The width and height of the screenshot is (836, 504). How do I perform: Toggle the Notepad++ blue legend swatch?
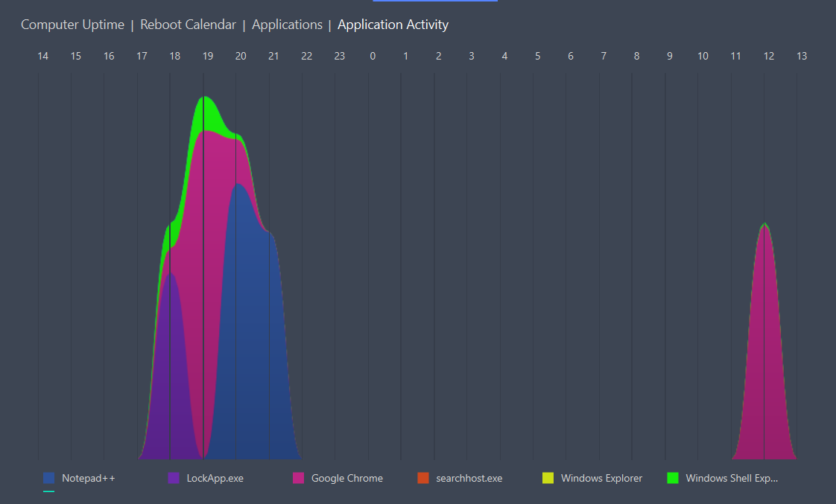coord(49,478)
